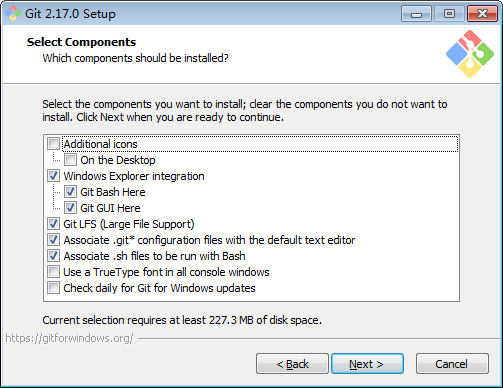Open the gitforwindows.org link
This screenshot has width=503, height=388.
[69, 338]
